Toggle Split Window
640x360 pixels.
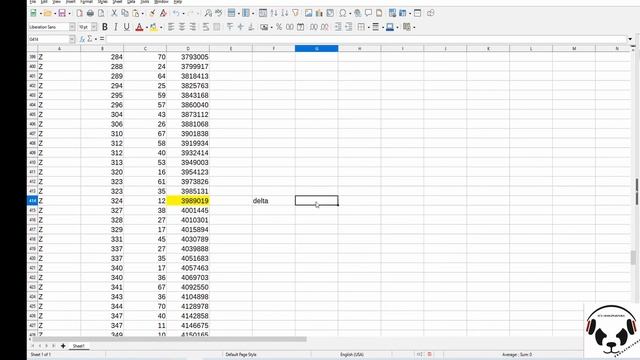tap(418, 13)
